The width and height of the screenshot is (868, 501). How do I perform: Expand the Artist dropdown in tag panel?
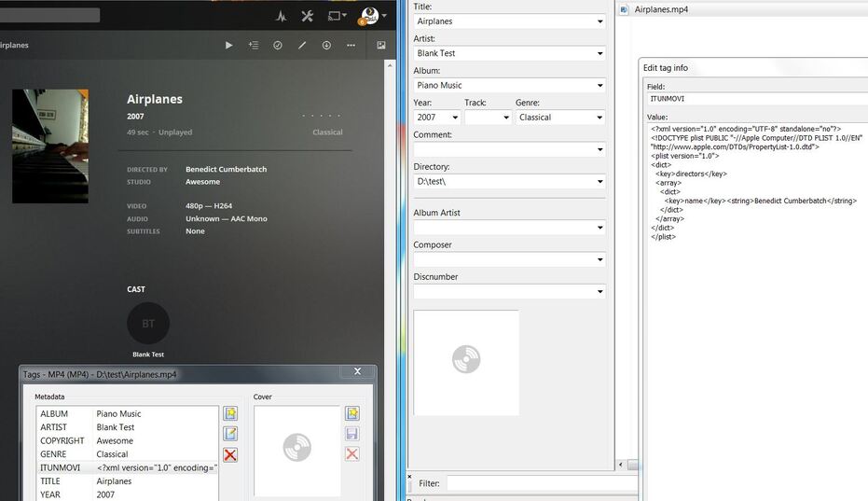(x=600, y=54)
